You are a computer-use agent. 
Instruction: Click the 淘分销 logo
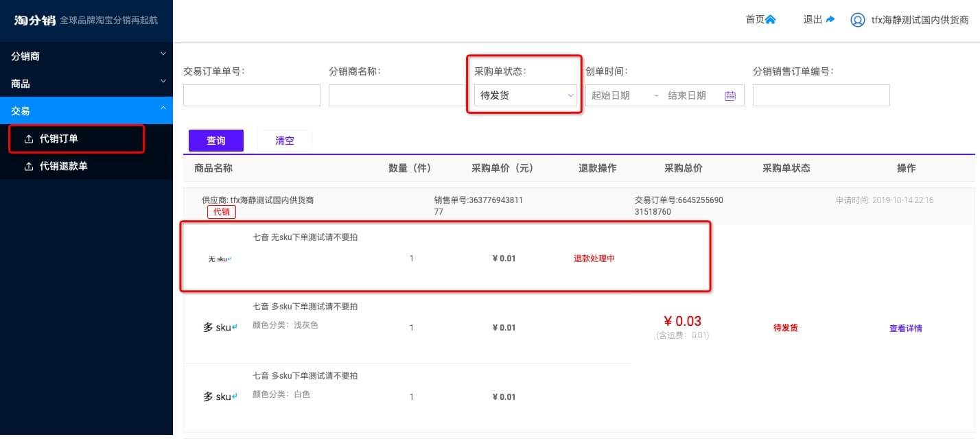pyautogui.click(x=35, y=20)
